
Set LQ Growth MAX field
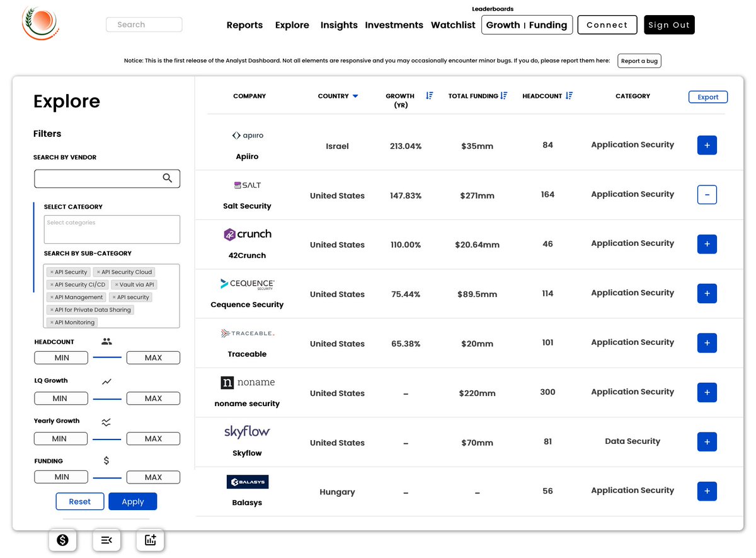pos(153,398)
